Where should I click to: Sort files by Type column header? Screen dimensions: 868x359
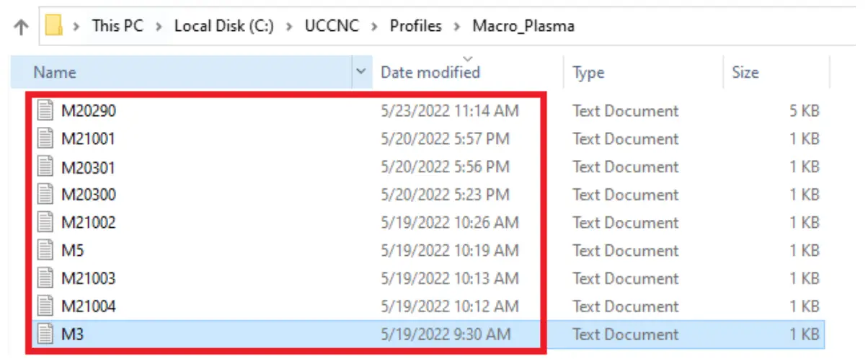pos(588,72)
